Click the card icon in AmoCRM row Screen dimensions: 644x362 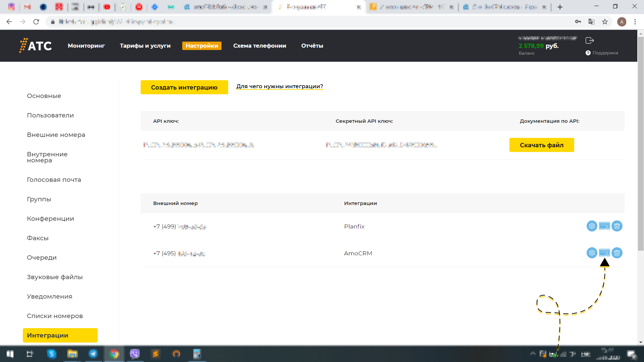[604, 253]
